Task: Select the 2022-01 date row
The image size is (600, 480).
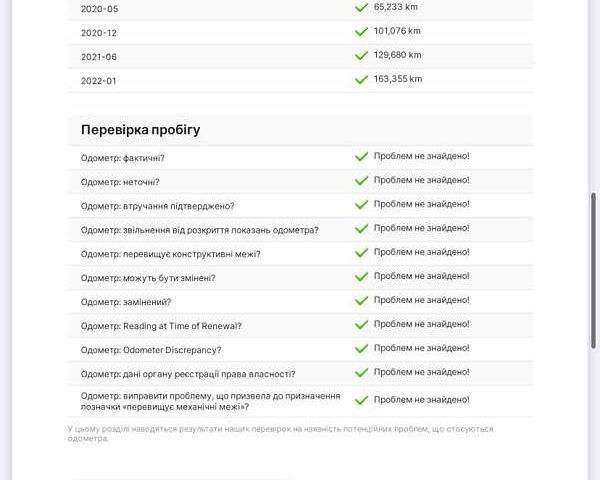Action: [x=99, y=80]
